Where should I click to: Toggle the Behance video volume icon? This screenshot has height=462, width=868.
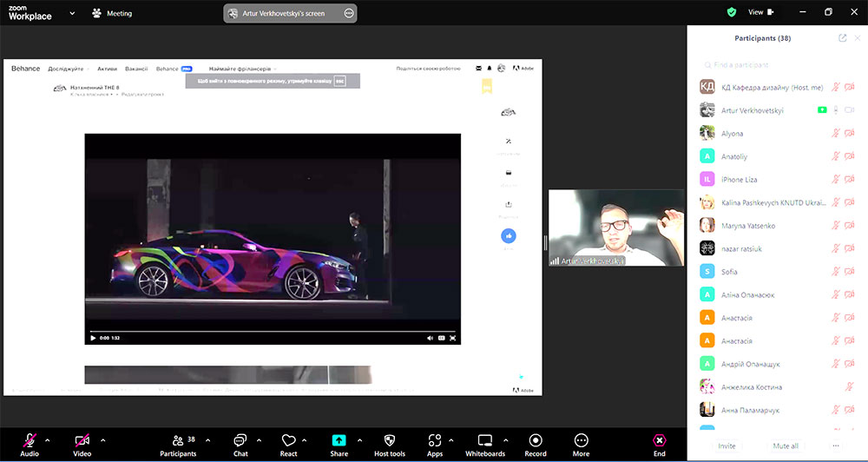tap(431, 338)
